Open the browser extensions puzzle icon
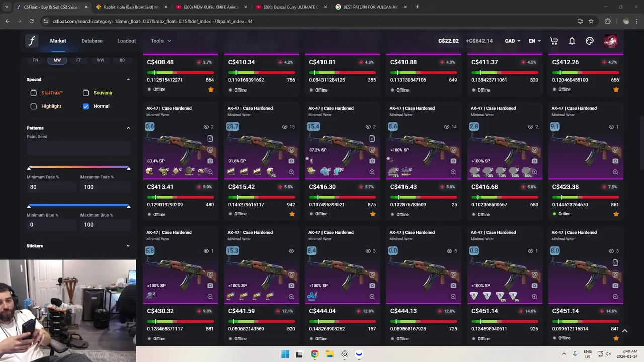This screenshot has width=644, height=362. click(608, 21)
